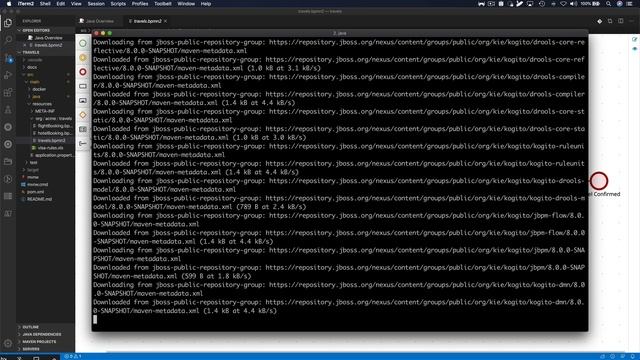This screenshot has height=360, width=640.
Task: Open the properties pencil icon on right dock
Action: click(x=634, y=40)
